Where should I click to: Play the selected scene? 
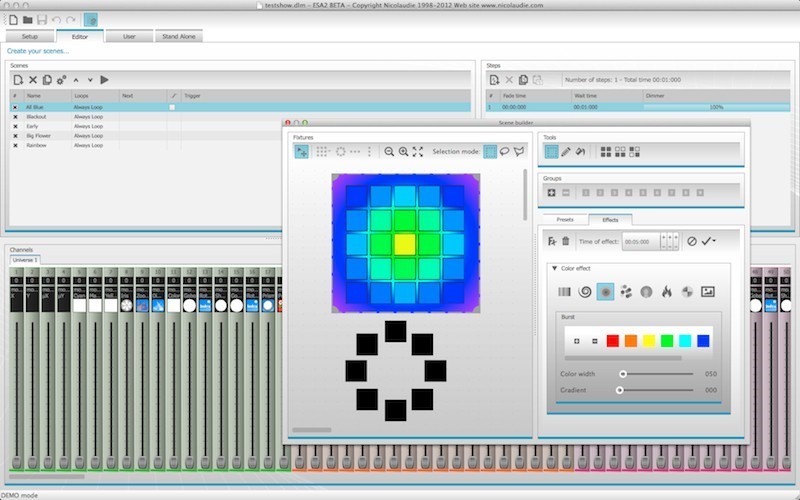pyautogui.click(x=104, y=79)
